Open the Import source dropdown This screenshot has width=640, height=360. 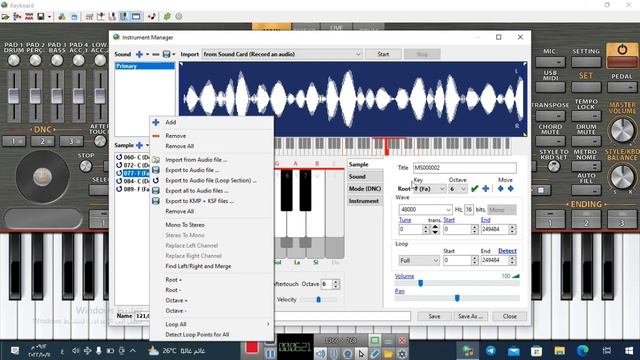282,54
